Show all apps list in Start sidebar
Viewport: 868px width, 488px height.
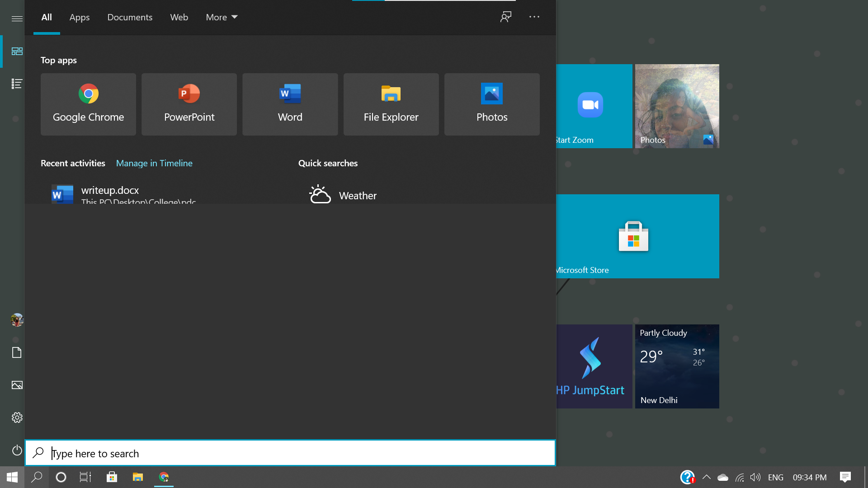point(17,84)
